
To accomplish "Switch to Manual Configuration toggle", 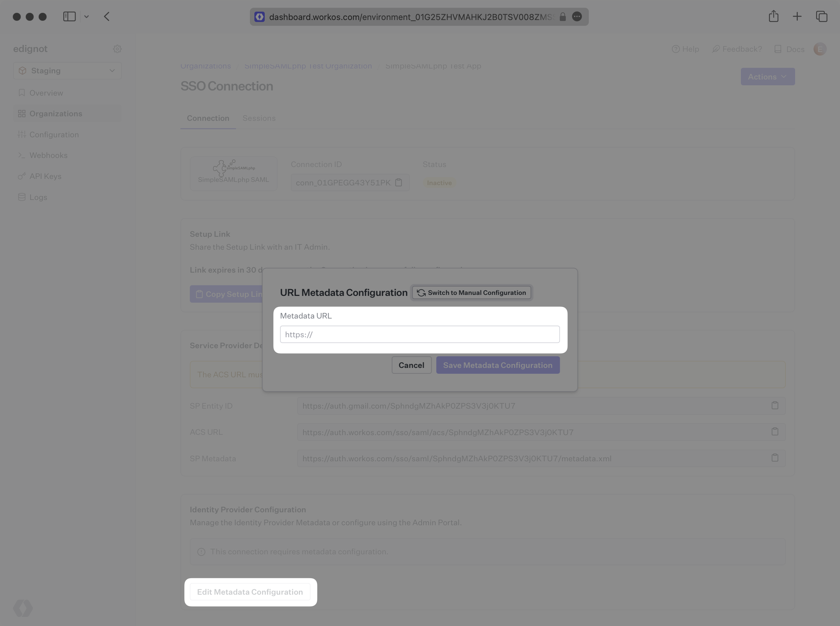I will [x=471, y=293].
